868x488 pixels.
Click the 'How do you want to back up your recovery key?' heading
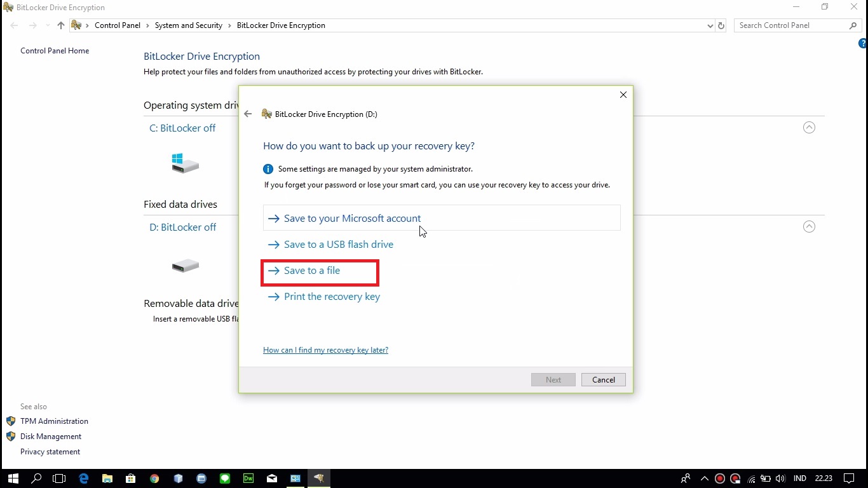[369, 146]
